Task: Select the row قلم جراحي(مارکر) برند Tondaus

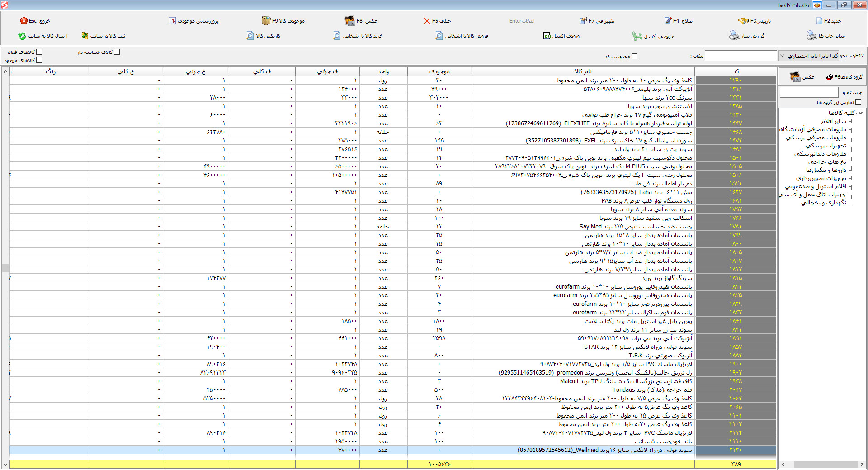Action: point(393,390)
